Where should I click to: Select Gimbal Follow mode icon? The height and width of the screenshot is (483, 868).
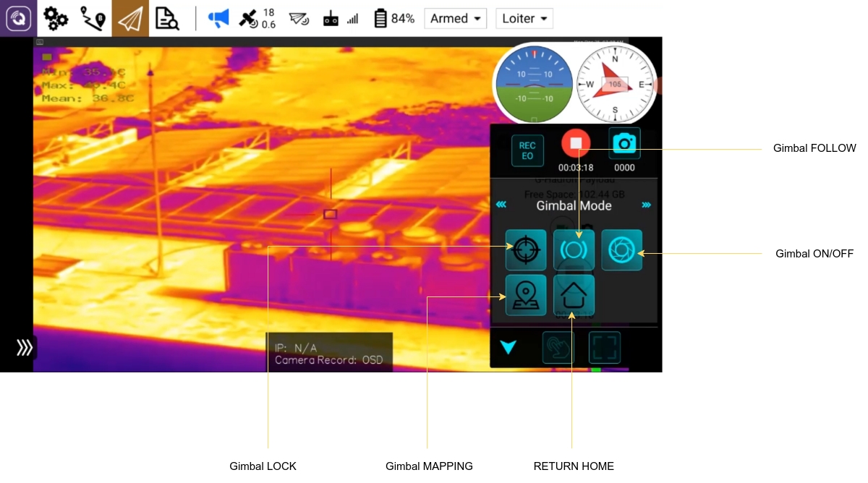click(x=574, y=250)
